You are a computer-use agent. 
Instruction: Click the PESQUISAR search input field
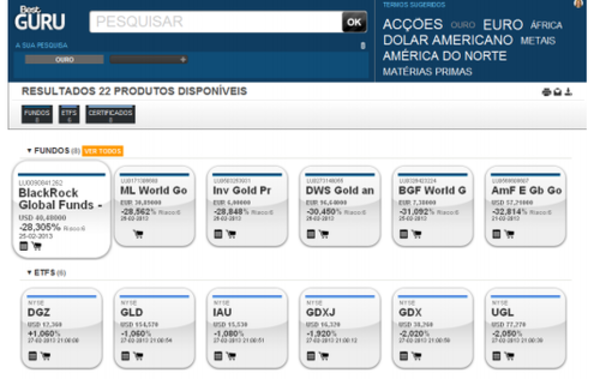tap(216, 22)
